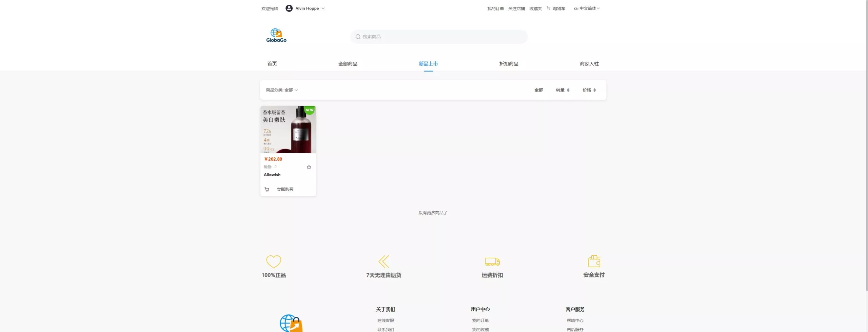Toggle 销量 sales sort order
The width and height of the screenshot is (868, 332).
(x=563, y=90)
